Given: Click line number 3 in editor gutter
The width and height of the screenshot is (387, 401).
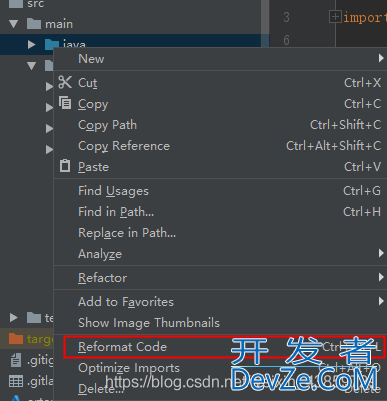Looking at the screenshot, I should pyautogui.click(x=286, y=17).
